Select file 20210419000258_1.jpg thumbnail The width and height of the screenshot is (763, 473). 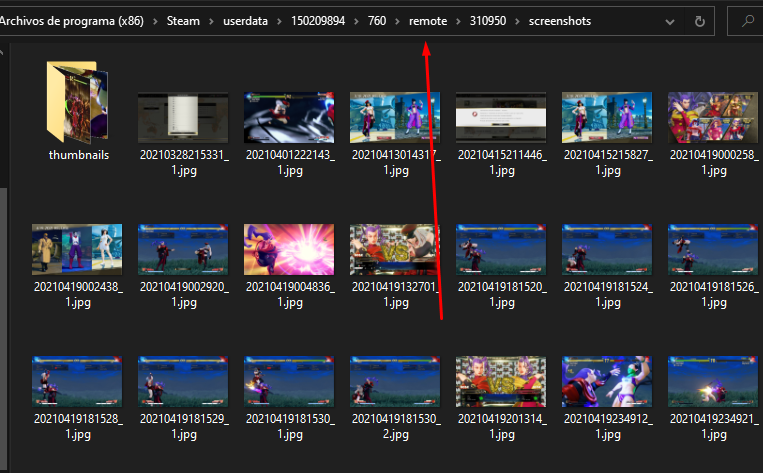tap(713, 117)
